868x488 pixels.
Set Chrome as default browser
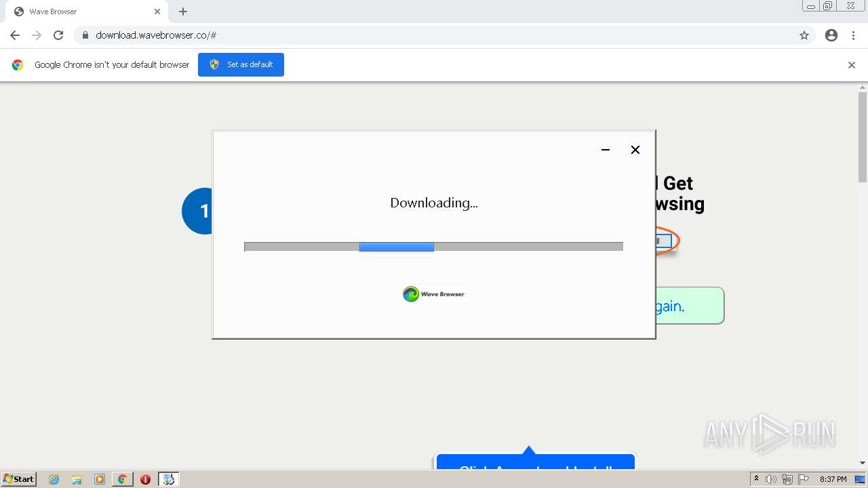tap(241, 64)
